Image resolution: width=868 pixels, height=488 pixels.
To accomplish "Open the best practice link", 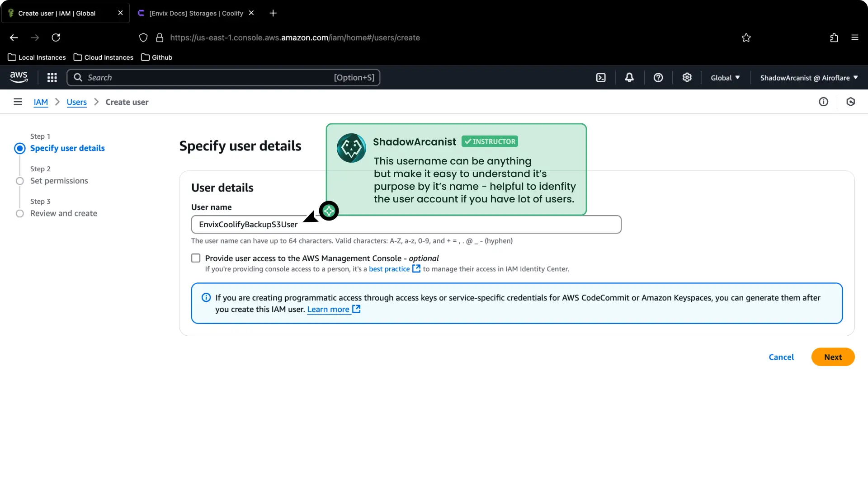I will coord(389,269).
